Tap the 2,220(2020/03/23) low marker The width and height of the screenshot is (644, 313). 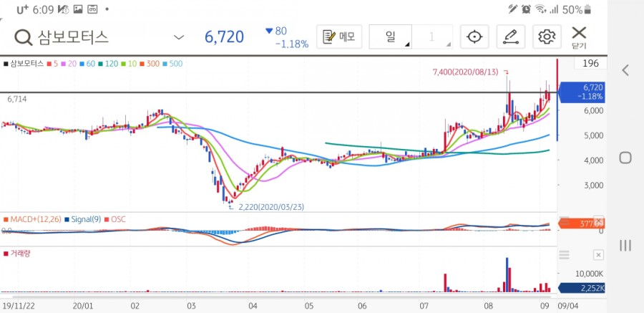click(x=271, y=207)
